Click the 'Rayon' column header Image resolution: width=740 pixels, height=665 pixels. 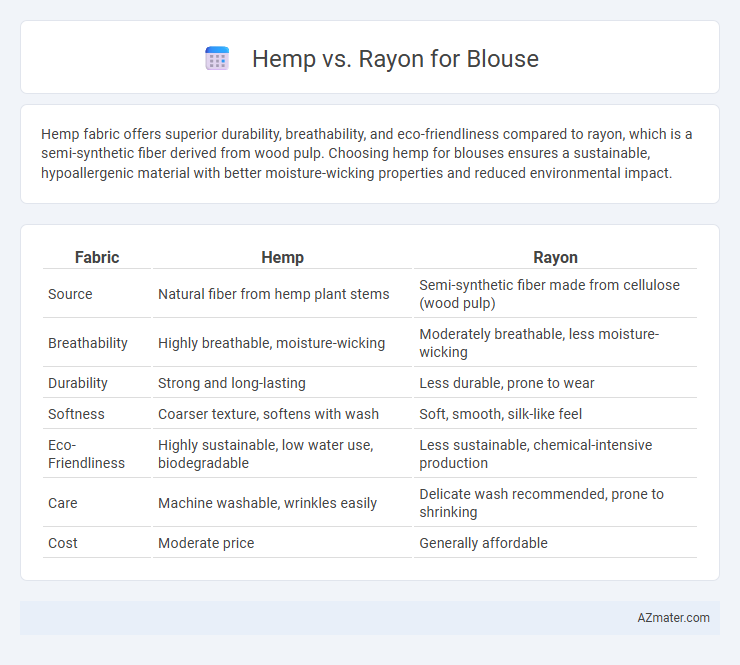click(x=555, y=257)
